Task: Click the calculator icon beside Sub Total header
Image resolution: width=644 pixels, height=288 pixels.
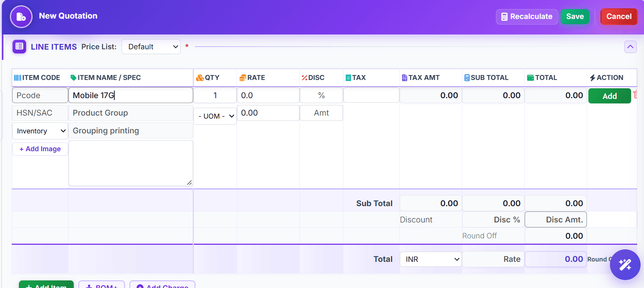Action: (x=467, y=78)
